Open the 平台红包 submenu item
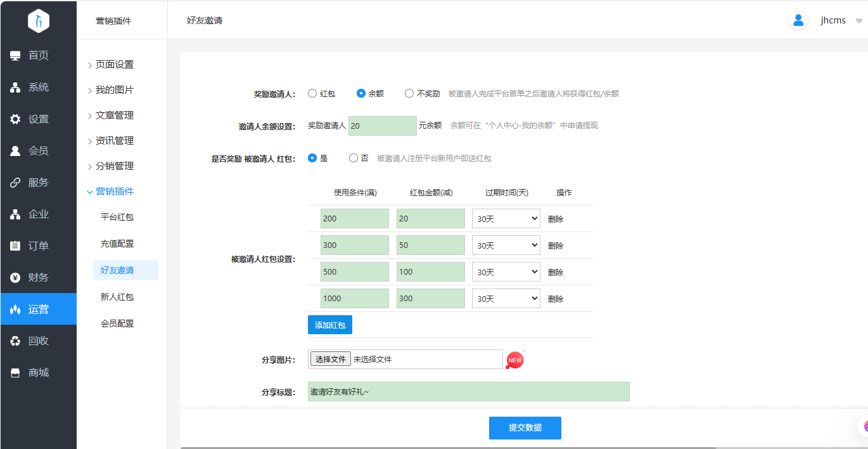868x449 pixels. pos(117,217)
